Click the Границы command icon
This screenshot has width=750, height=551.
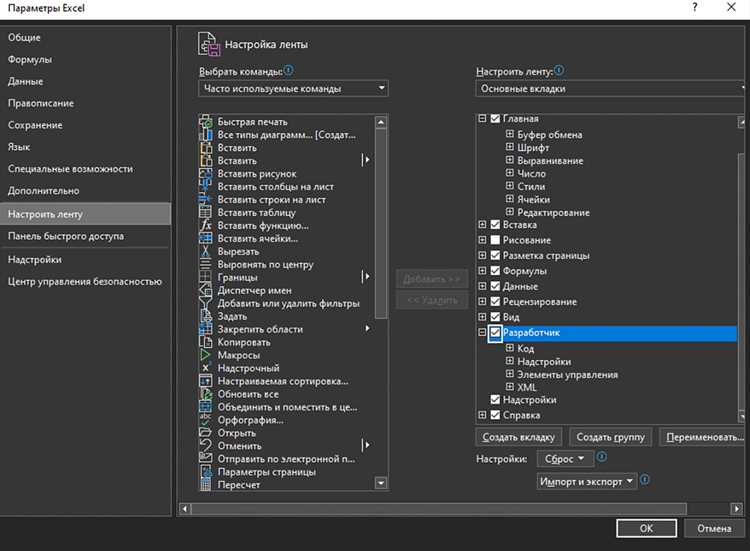(x=205, y=277)
